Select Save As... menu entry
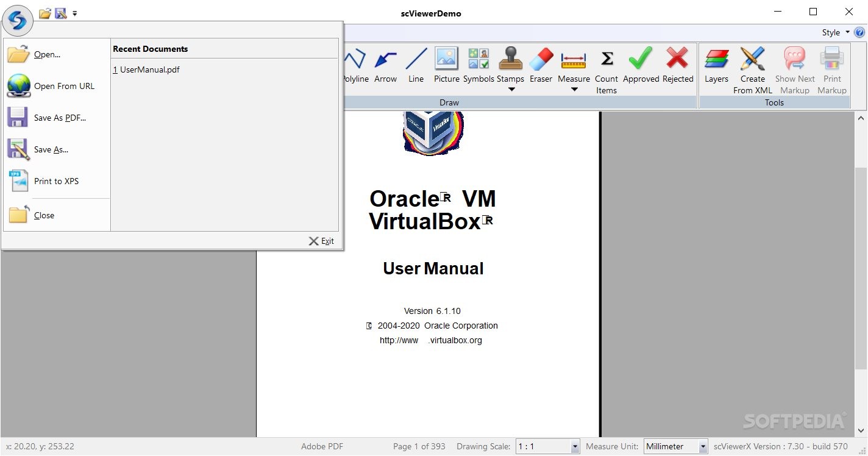Image resolution: width=868 pixels, height=456 pixels. pos(56,149)
